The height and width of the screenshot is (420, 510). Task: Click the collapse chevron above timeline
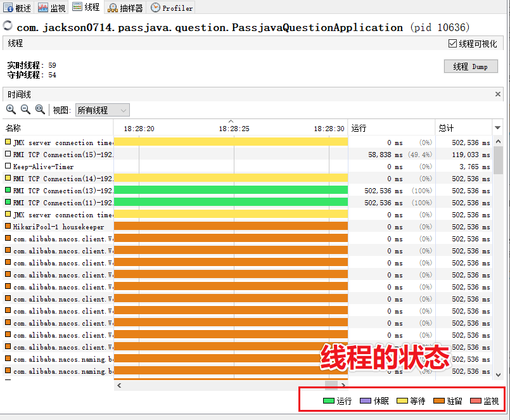click(x=231, y=121)
